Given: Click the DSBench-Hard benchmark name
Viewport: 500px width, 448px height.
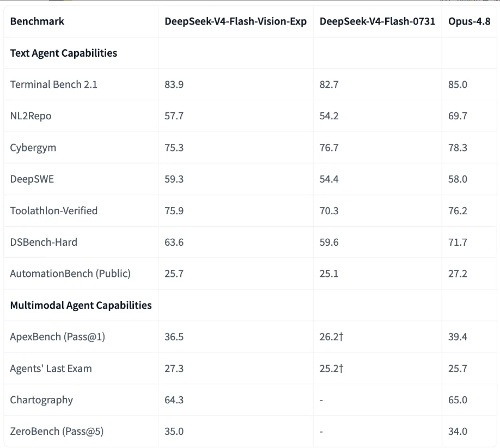Looking at the screenshot, I should pyautogui.click(x=44, y=242).
